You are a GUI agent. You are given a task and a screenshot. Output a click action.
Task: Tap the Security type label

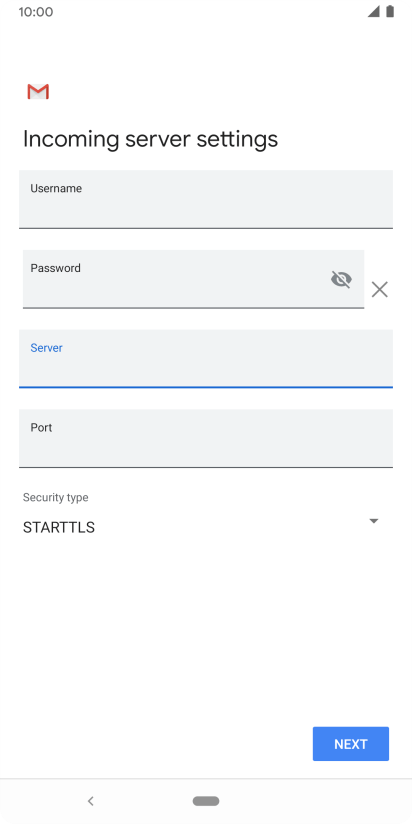click(56, 497)
